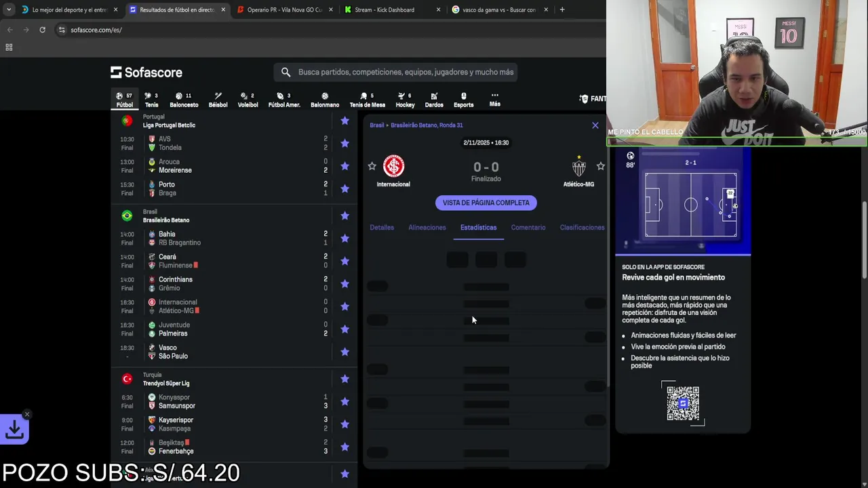The width and height of the screenshot is (868, 488).
Task: Toggle favorite star for Liga Portugal Betclic
Action: click(x=344, y=121)
